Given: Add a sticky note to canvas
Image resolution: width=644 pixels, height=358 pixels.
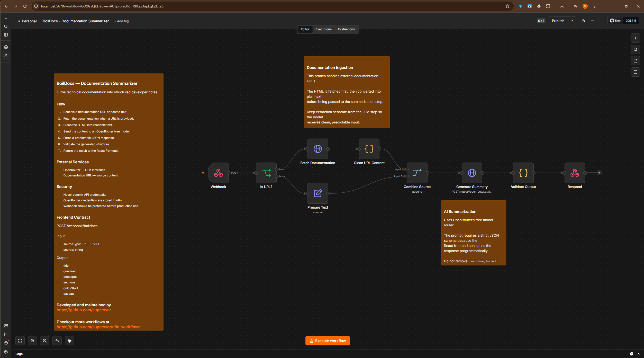Looking at the screenshot, I should tap(636, 61).
